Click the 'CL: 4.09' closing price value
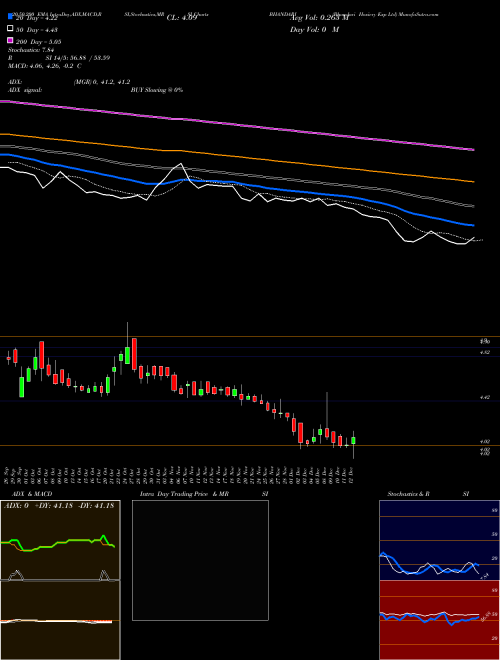This screenshot has width=500, height=660. [x=182, y=18]
